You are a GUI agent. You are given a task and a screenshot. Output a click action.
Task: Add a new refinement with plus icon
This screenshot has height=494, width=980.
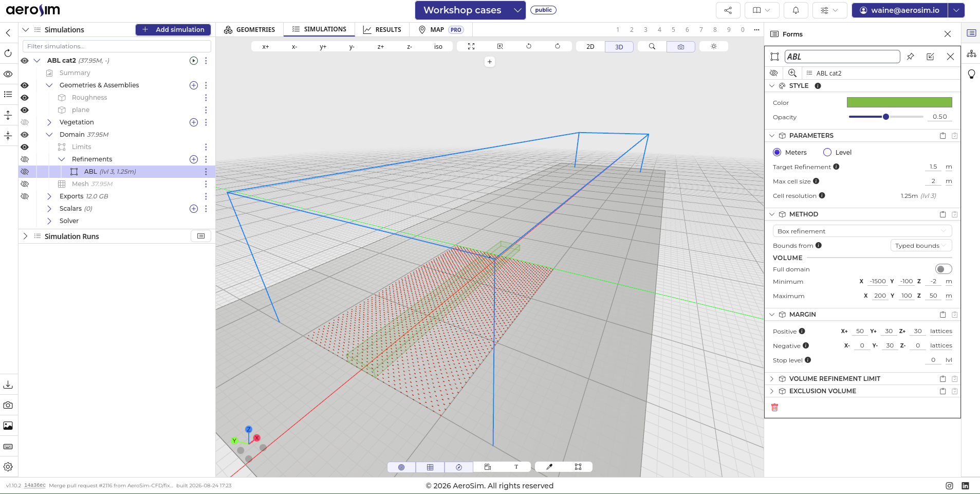click(x=194, y=159)
